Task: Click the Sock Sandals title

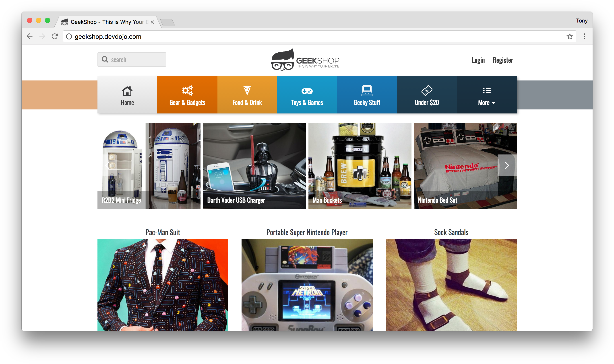Action: click(x=451, y=232)
